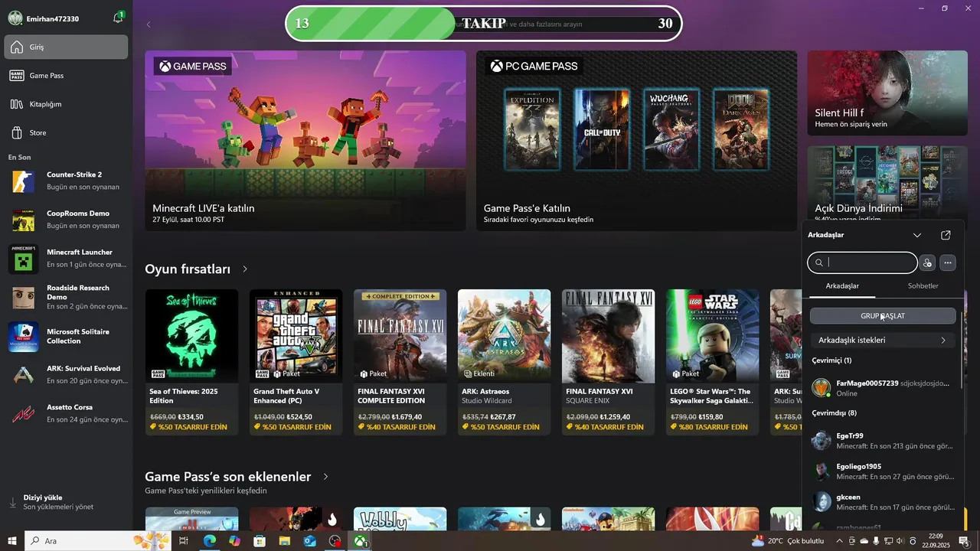Screen dimensions: 980x551
Task: Open Windows Start menu
Action: [11, 541]
